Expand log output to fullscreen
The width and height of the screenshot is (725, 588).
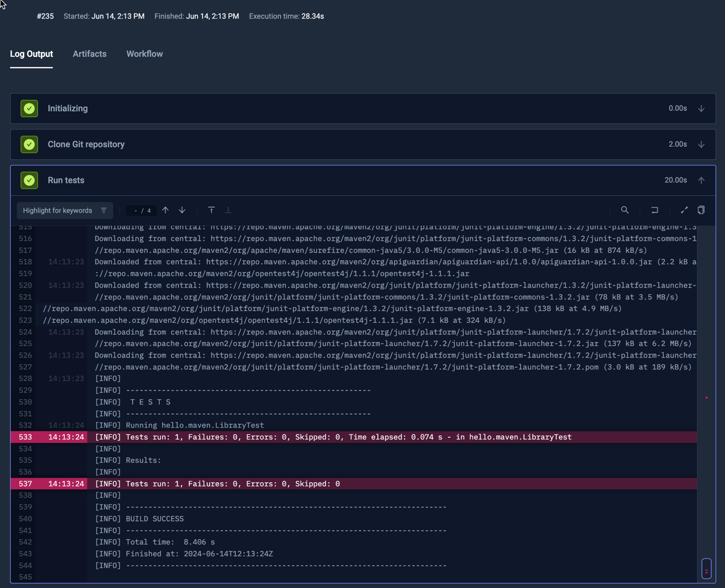click(684, 210)
